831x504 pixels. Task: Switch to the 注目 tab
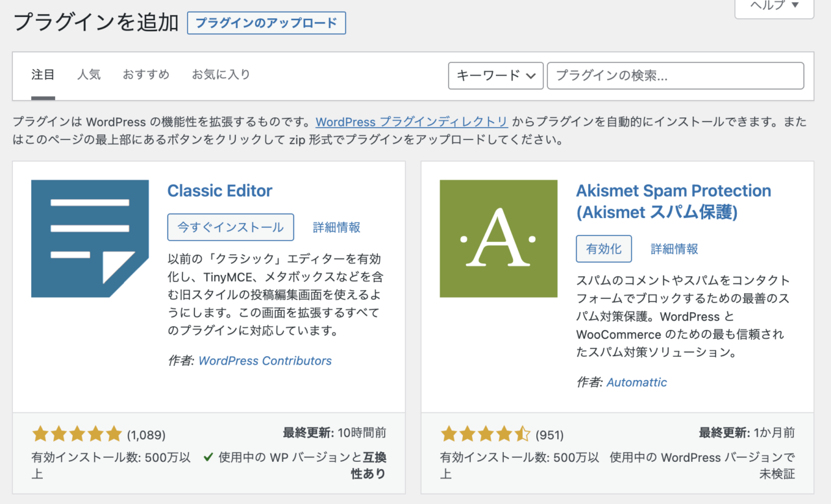(x=43, y=75)
